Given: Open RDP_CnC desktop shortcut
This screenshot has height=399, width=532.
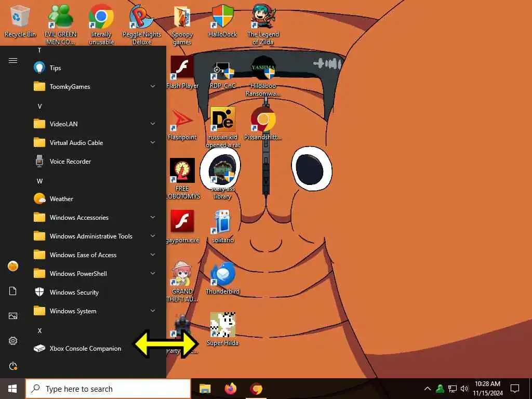Looking at the screenshot, I should click(222, 75).
